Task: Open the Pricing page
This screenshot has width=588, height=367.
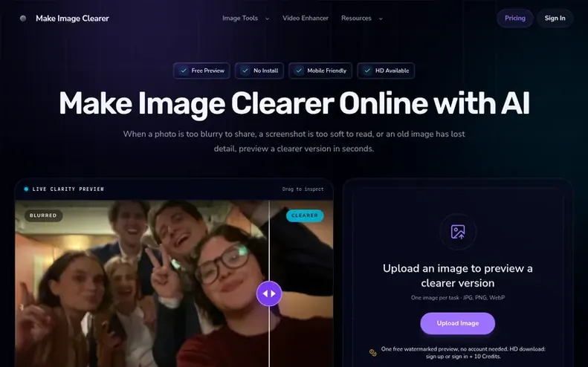Action: 515,18
